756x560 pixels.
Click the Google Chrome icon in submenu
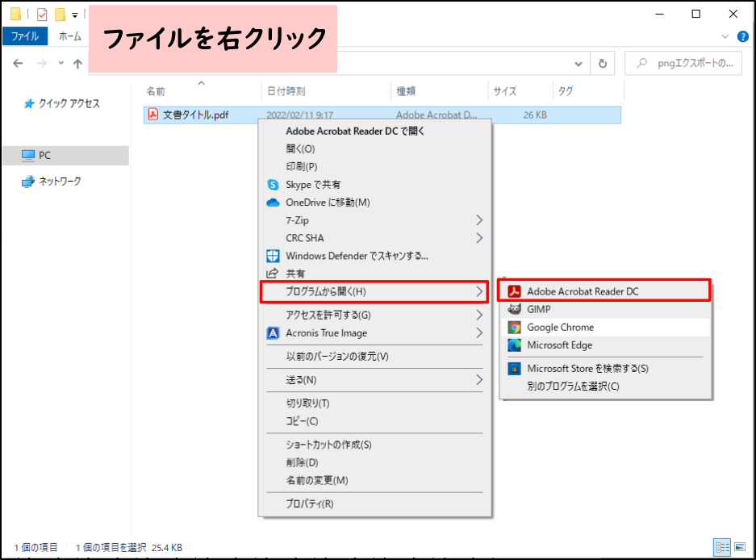click(x=515, y=328)
